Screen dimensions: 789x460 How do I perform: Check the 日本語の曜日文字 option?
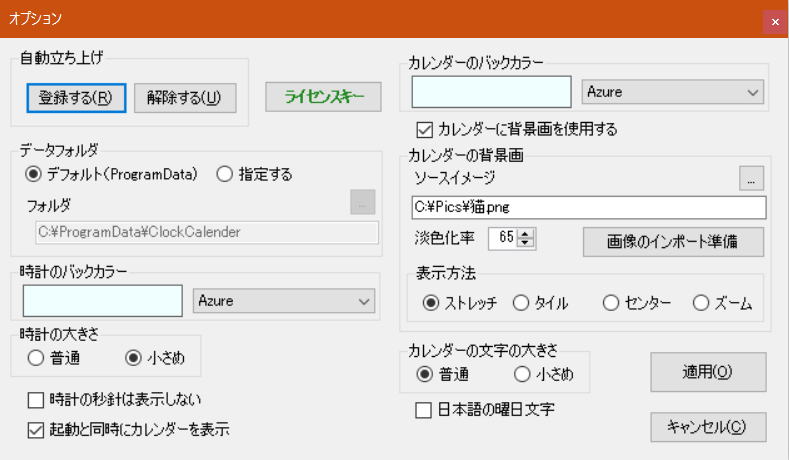(424, 410)
